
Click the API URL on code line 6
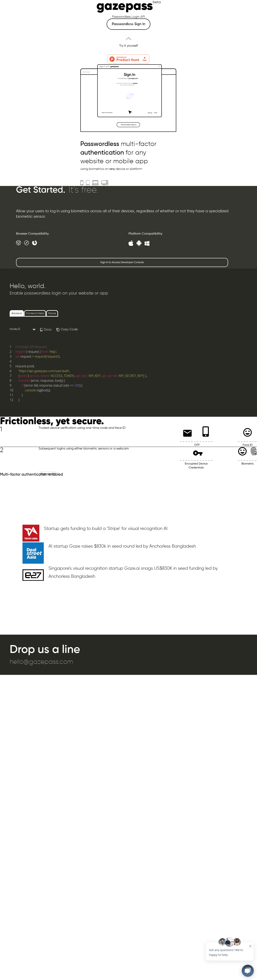[x=44, y=371]
